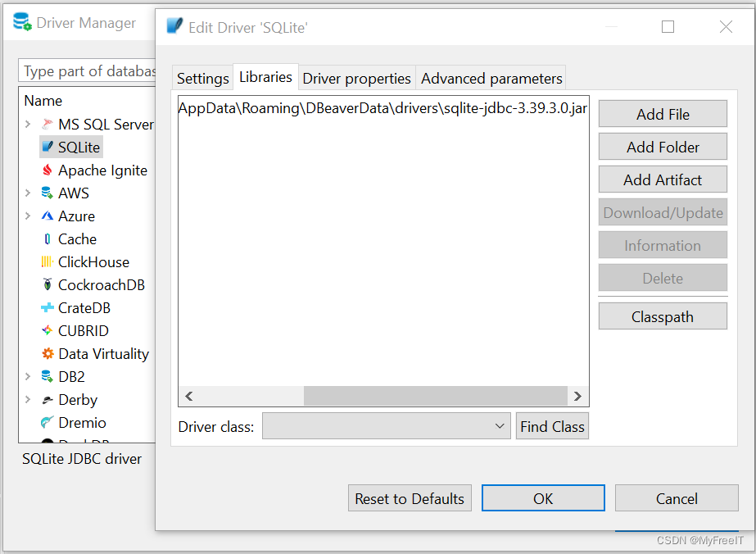Click the Dremio narwhal icon
Viewport: 756px width, 554px height.
[48, 422]
